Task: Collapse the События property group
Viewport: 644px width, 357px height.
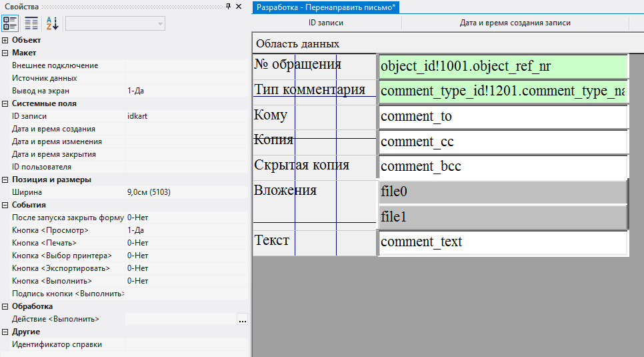Action: click(x=5, y=205)
